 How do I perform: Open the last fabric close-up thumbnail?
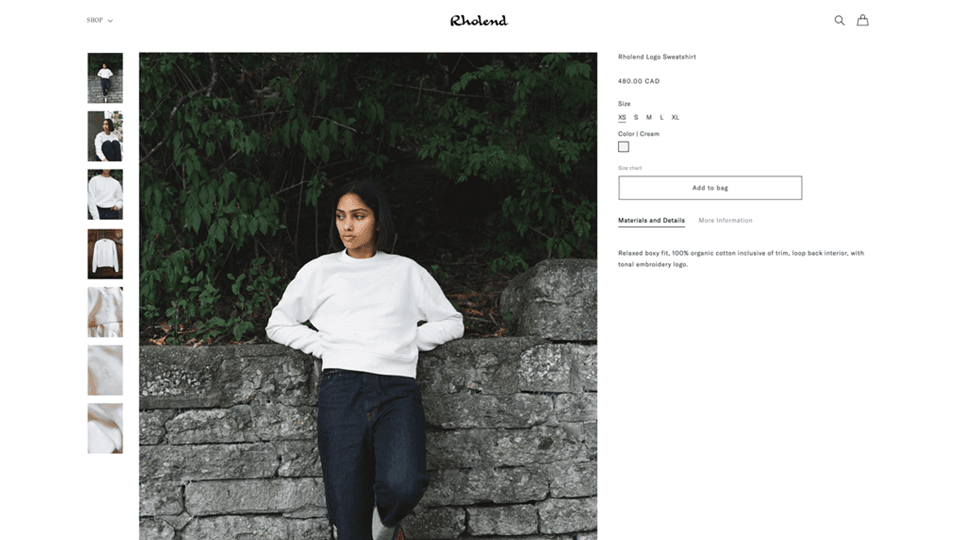coord(105,429)
